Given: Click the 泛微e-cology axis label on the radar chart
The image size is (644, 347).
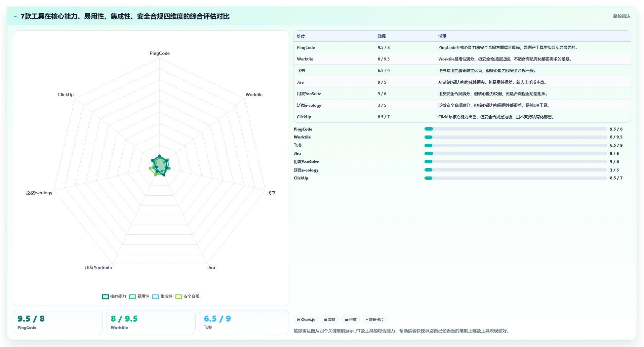Looking at the screenshot, I should click(39, 193).
